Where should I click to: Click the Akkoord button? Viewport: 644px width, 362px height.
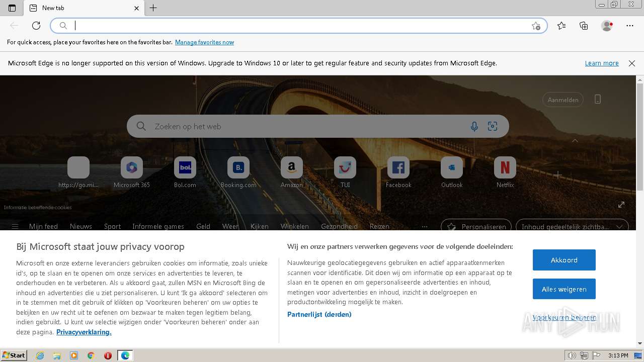pos(564,260)
